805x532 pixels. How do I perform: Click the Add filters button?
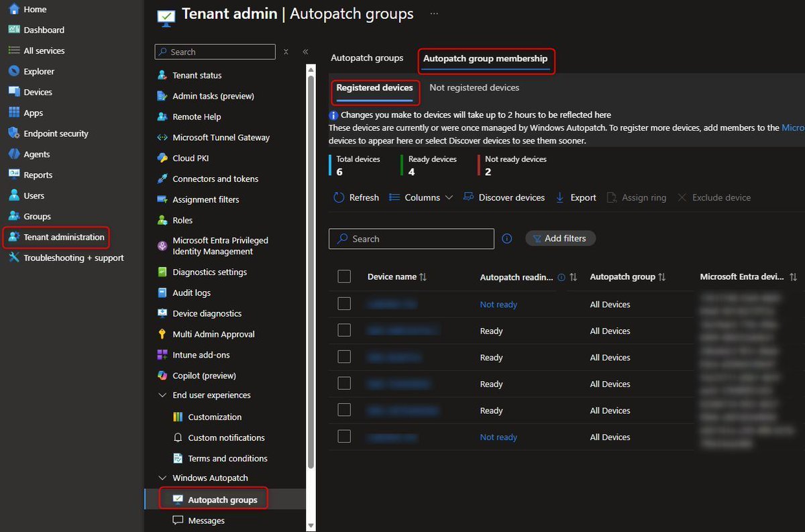click(x=560, y=238)
